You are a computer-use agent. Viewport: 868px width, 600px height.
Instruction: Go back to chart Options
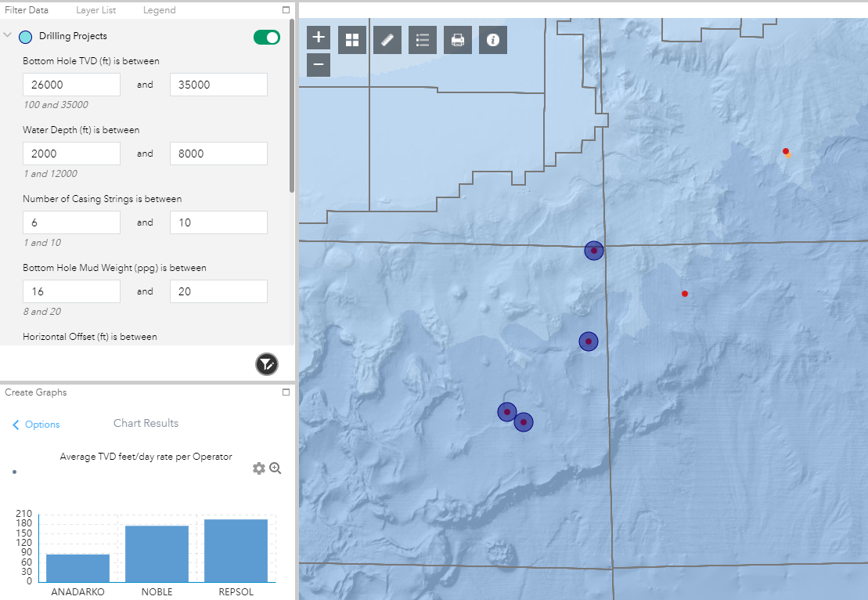[x=36, y=425]
